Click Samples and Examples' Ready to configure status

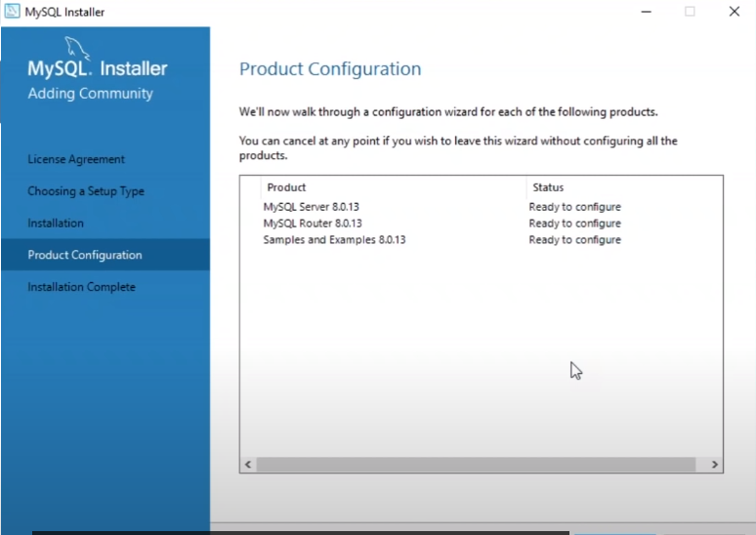(x=574, y=240)
